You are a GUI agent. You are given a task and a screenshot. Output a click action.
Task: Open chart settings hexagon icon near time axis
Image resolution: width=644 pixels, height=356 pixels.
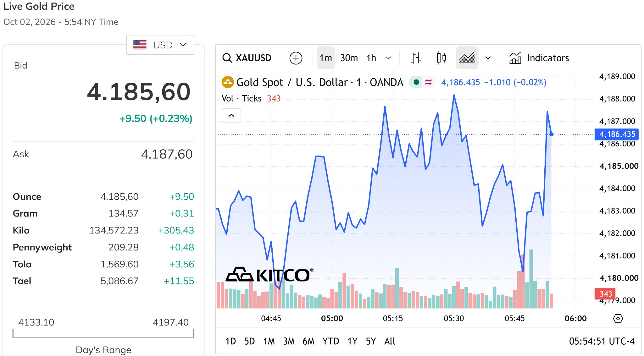tap(618, 319)
